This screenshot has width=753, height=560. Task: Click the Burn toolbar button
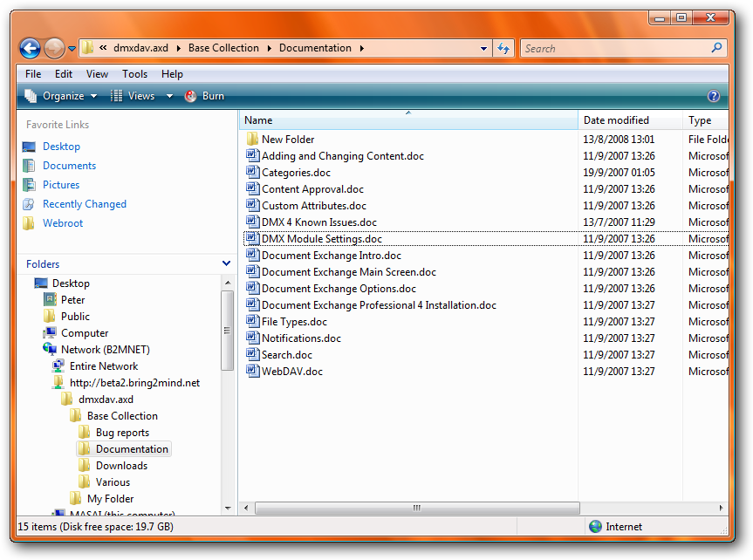[204, 96]
